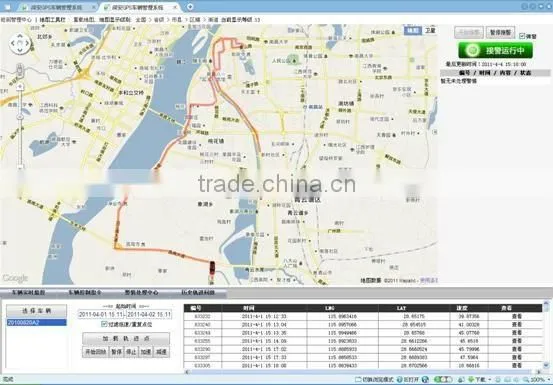Select vehicle 20100820A2 in the list
This screenshot has width=553, height=385.
[x=37, y=322]
